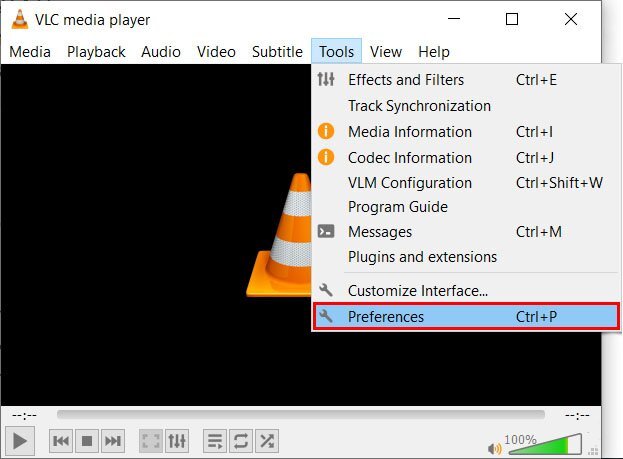Open the Messages log window
The image size is (623, 459).
click(466, 232)
